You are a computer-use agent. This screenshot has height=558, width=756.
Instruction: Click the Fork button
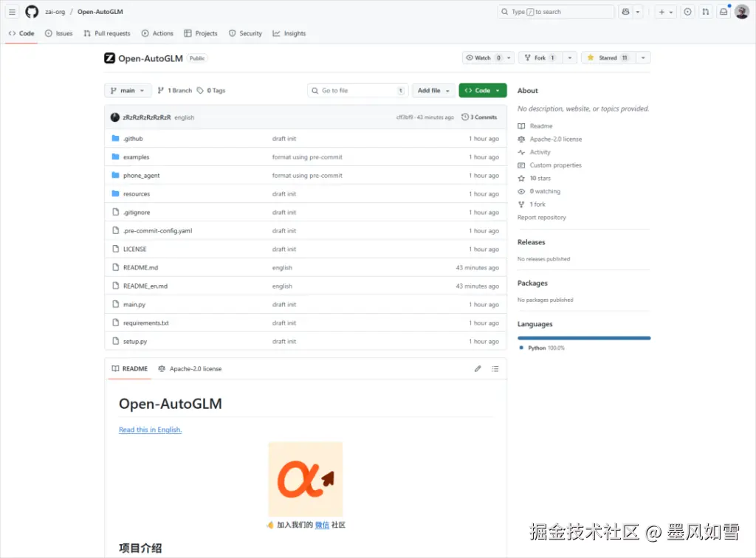tap(540, 58)
